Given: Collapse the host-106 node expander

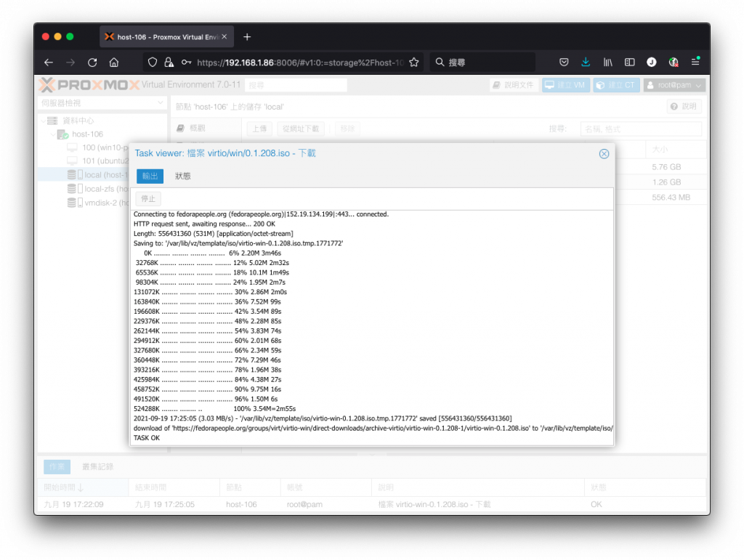Looking at the screenshot, I should coord(52,134).
